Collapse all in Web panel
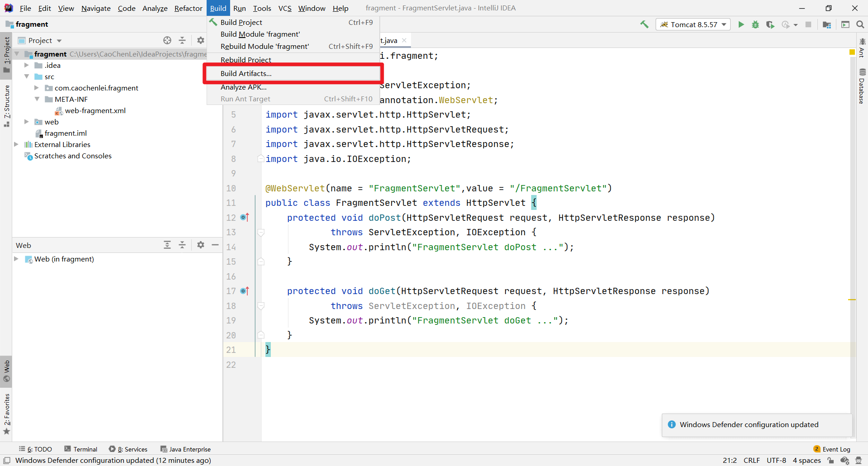This screenshot has height=466, width=868. [x=182, y=245]
